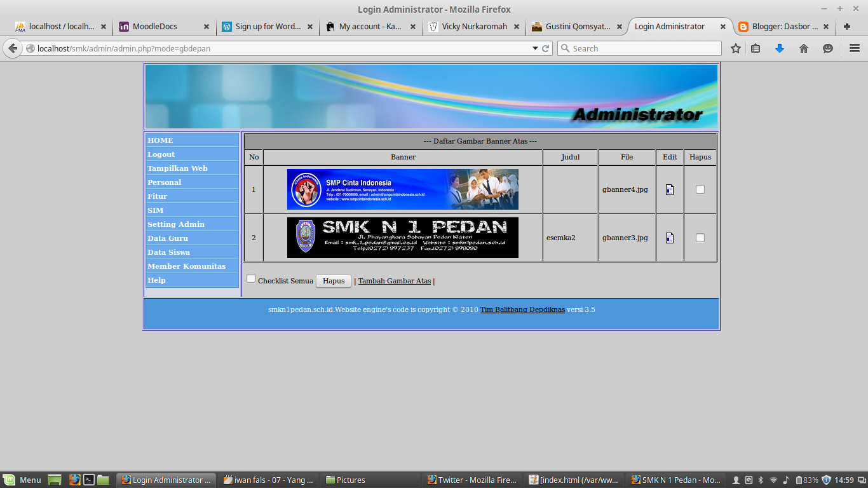Click the sound volume tray icon
The height and width of the screenshot is (488, 868).
point(785,480)
